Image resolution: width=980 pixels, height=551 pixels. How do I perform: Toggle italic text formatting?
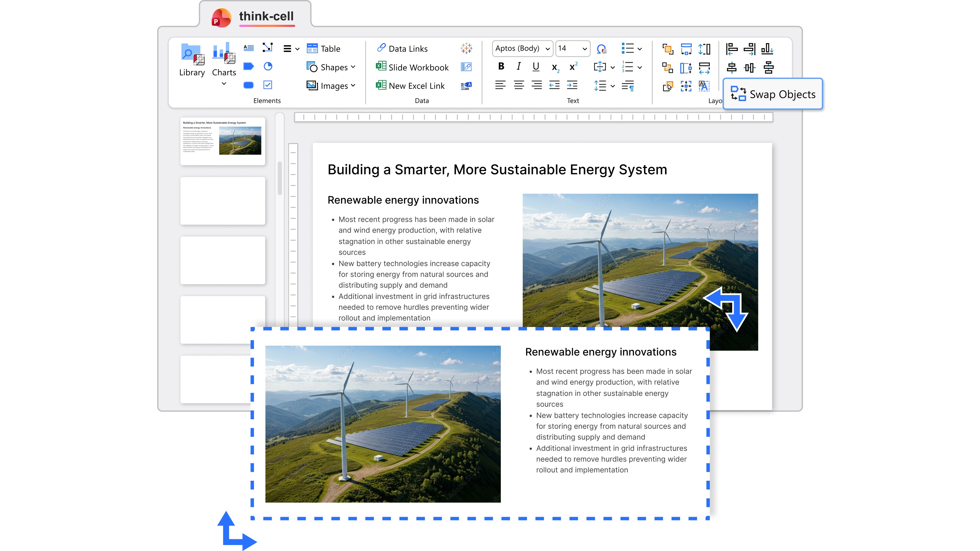click(519, 67)
